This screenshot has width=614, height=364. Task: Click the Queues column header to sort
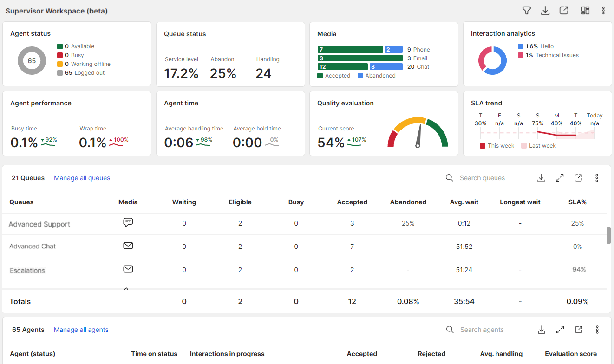[20, 202]
